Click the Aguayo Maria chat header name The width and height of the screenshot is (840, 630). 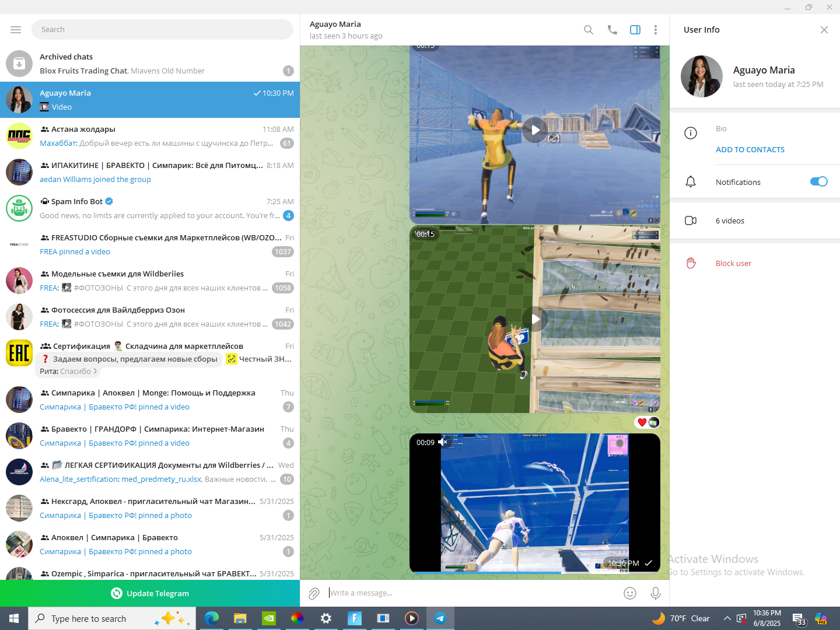335,24
